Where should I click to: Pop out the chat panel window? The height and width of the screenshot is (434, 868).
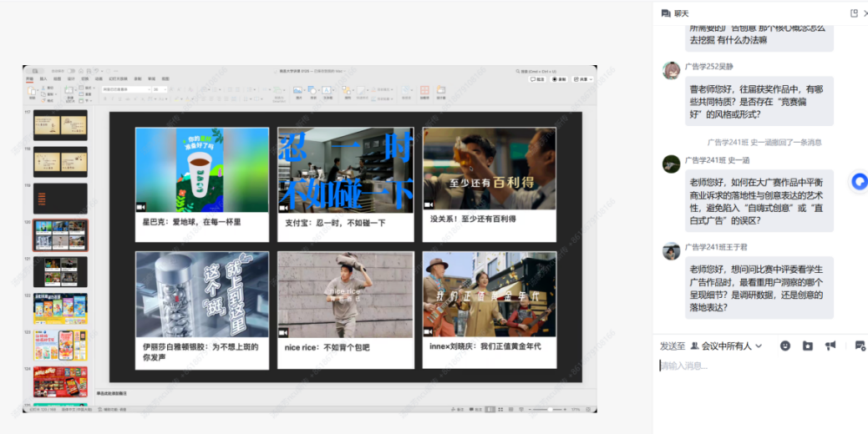pos(854,13)
